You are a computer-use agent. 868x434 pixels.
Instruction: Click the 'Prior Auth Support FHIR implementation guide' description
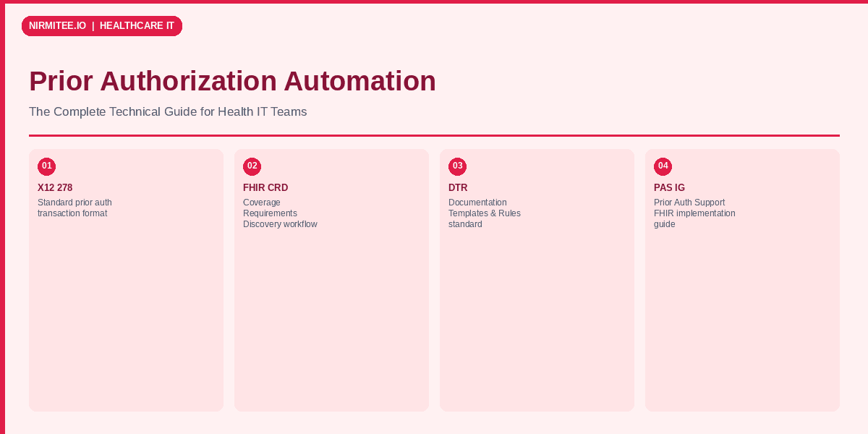click(694, 213)
